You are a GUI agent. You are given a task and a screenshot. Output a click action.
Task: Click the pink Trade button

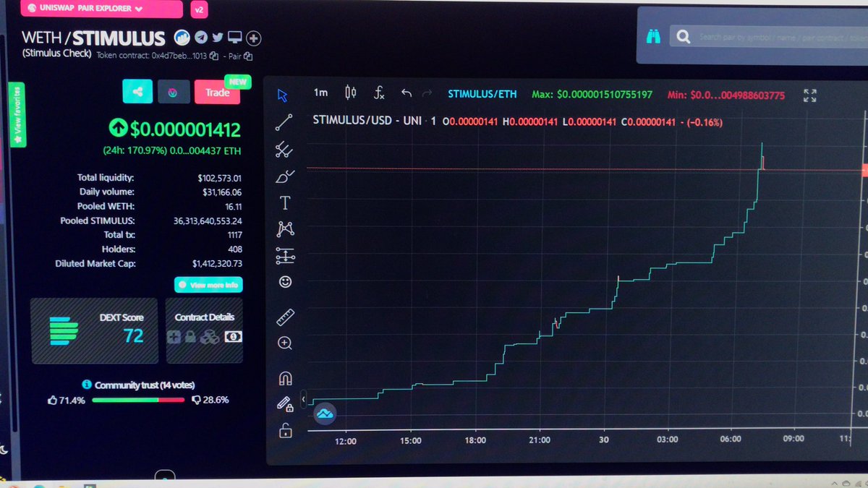[217, 92]
